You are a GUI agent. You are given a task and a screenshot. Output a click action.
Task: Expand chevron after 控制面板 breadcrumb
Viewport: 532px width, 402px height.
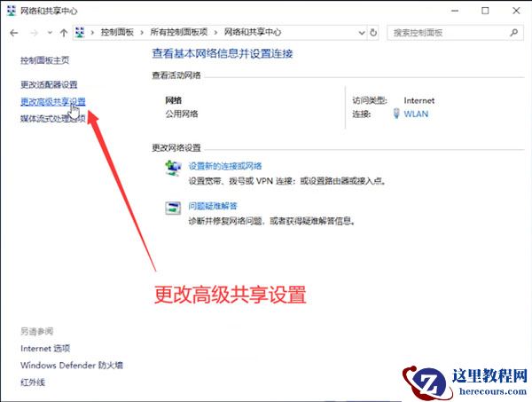click(x=142, y=33)
